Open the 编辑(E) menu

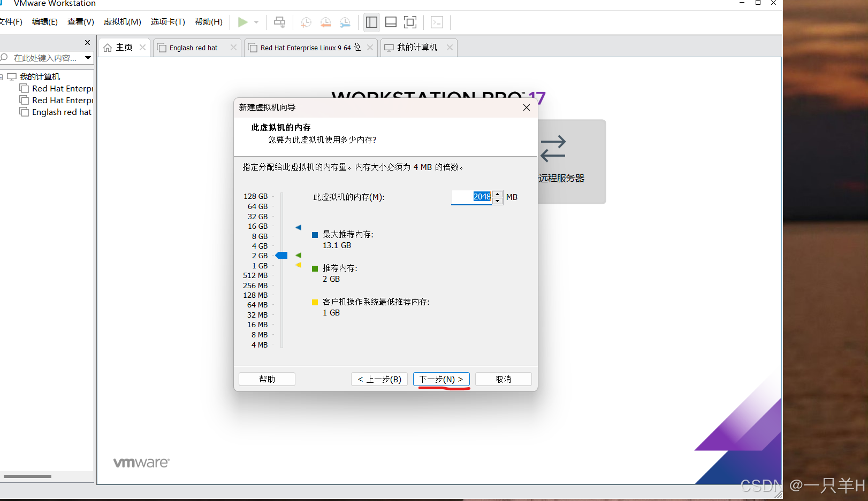click(45, 22)
